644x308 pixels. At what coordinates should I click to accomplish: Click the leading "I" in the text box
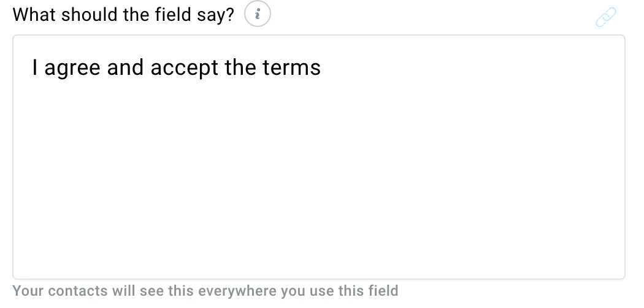pyautogui.click(x=36, y=67)
